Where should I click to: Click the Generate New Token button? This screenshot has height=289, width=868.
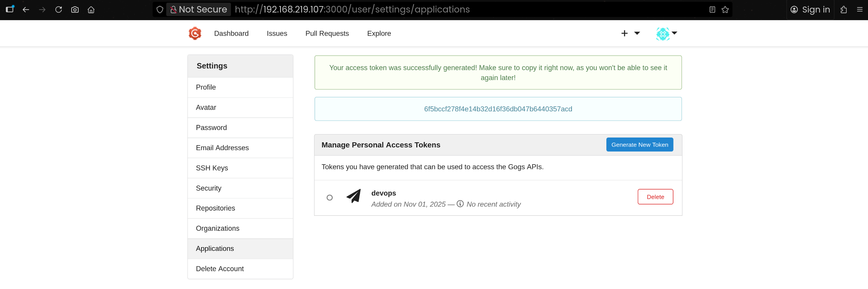click(639, 145)
